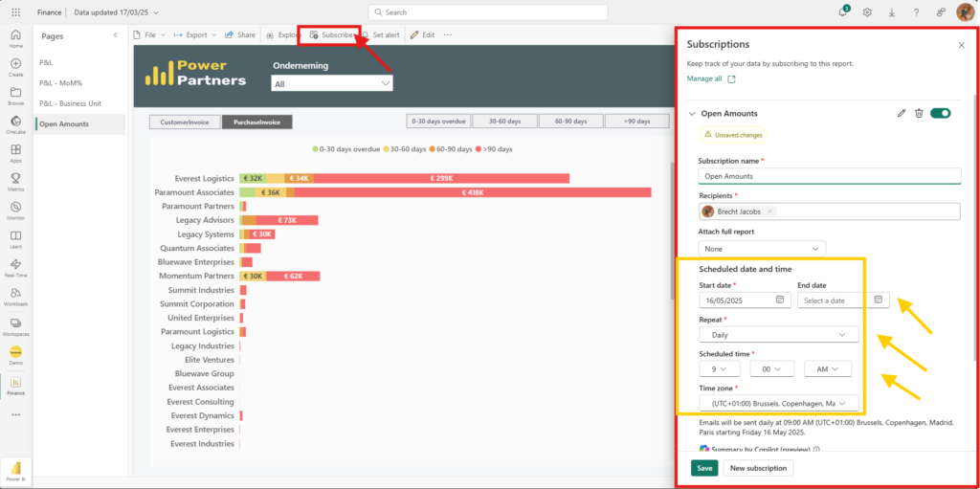This screenshot has height=489, width=980.
Task: Open Metrics in left sidebar
Action: [15, 182]
